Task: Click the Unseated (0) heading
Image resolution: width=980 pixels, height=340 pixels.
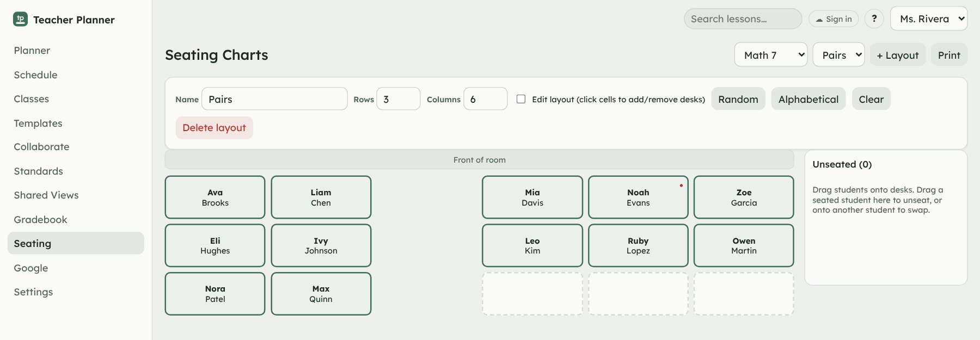Action: coord(842,164)
